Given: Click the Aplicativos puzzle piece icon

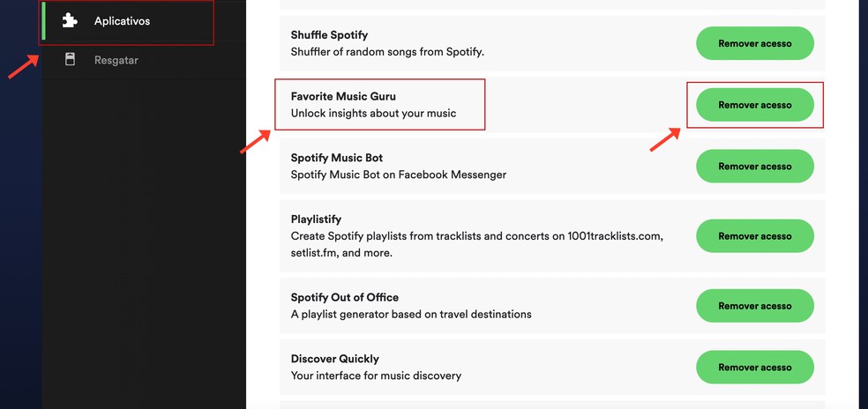Looking at the screenshot, I should point(70,21).
